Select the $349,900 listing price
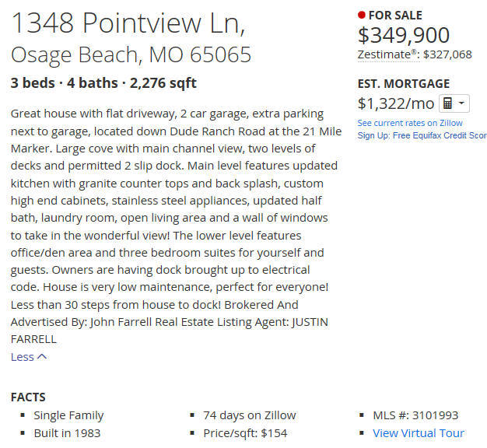 (x=404, y=35)
